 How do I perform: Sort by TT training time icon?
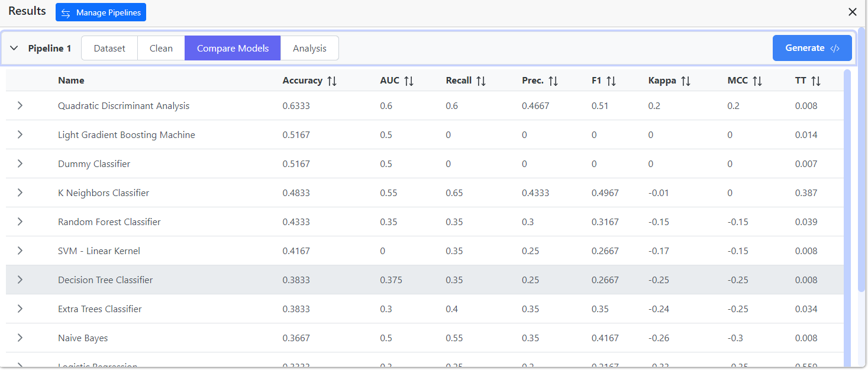click(x=816, y=81)
